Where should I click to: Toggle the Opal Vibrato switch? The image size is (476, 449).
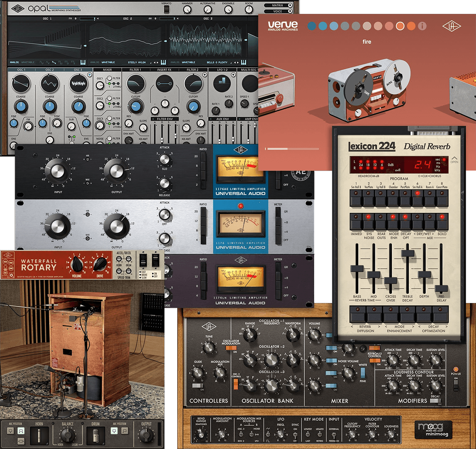pos(167,10)
